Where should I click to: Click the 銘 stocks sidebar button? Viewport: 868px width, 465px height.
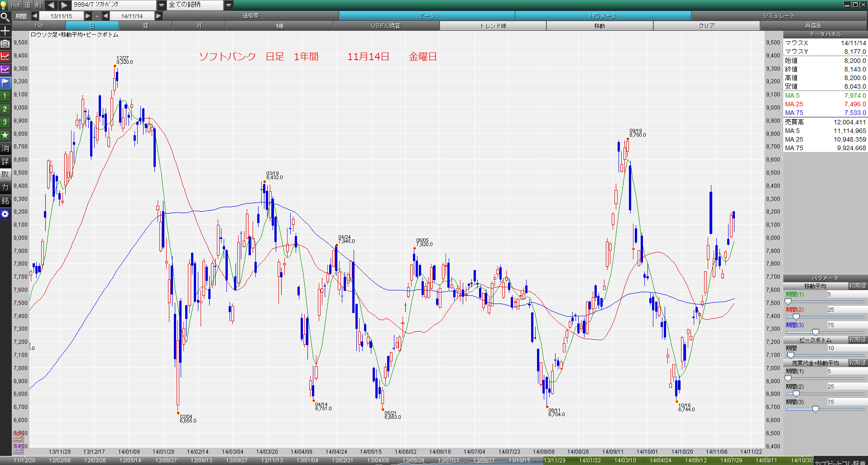(x=5, y=201)
